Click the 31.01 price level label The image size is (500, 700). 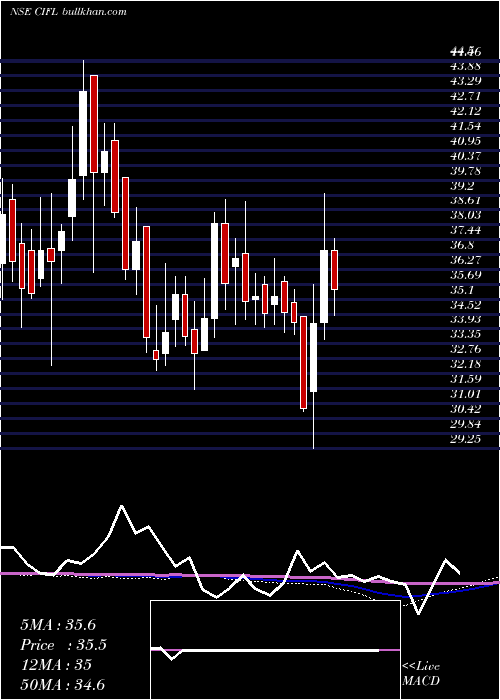[x=466, y=394]
